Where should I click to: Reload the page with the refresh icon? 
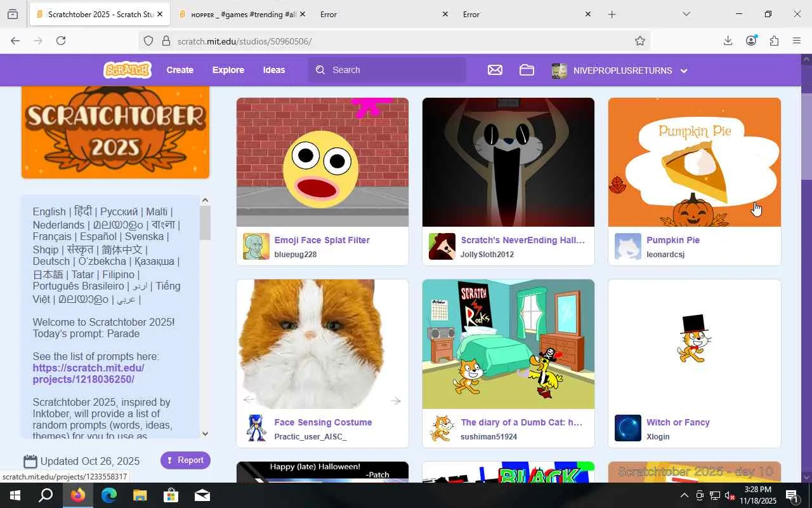(61, 41)
